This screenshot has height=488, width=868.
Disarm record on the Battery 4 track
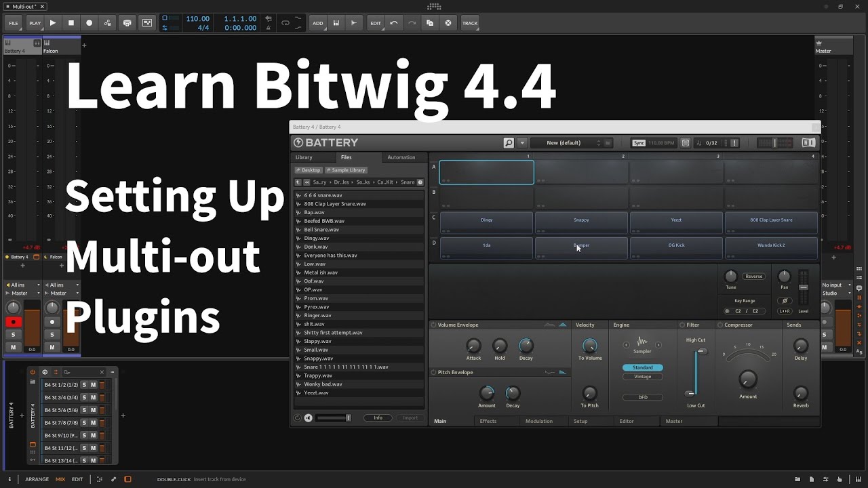[x=13, y=322]
